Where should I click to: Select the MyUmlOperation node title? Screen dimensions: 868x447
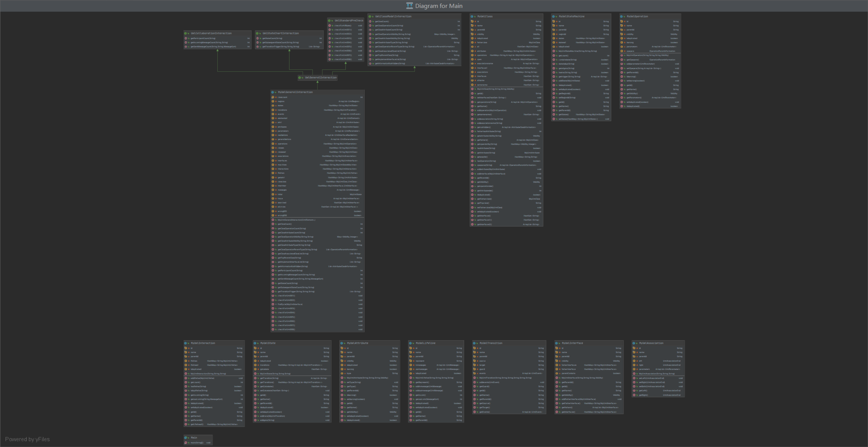[x=637, y=17]
